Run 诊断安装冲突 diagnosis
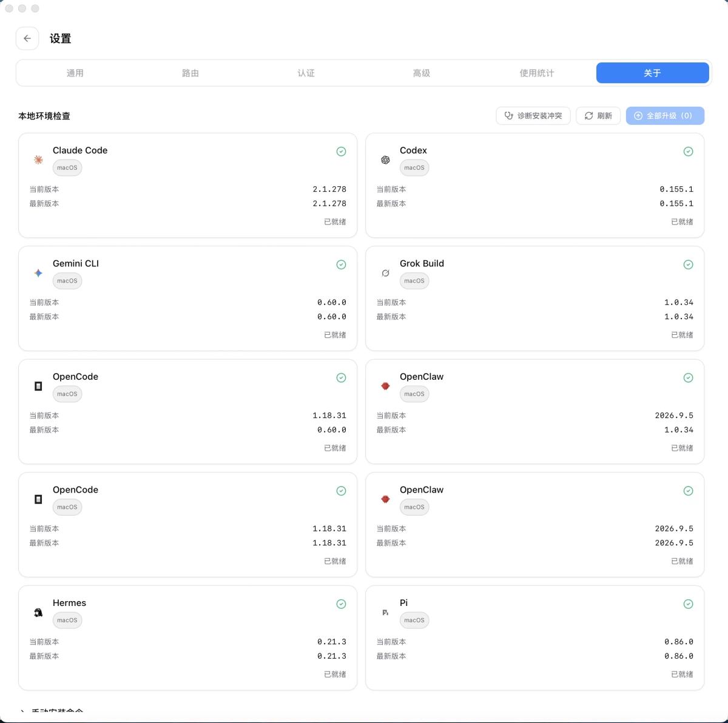Image resolution: width=728 pixels, height=723 pixels. click(533, 116)
